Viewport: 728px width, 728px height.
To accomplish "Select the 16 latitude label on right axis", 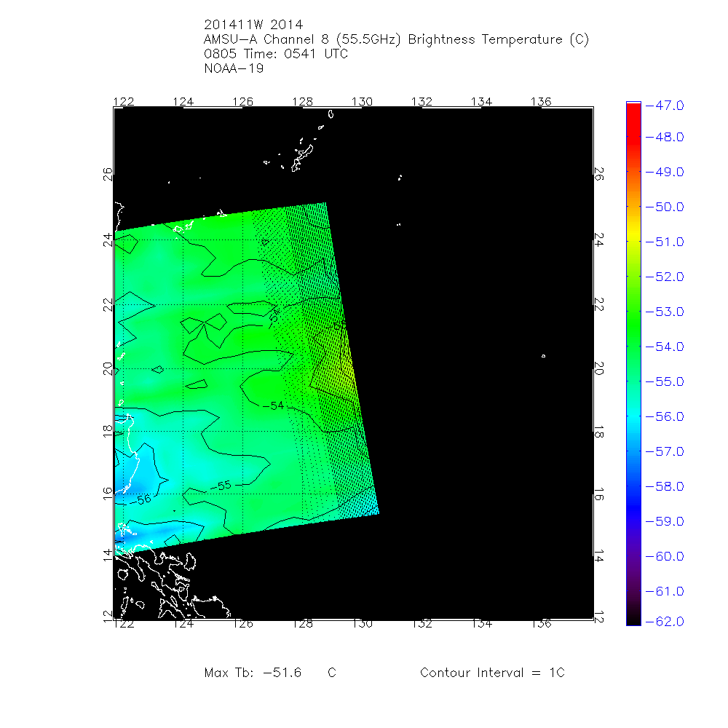I will pos(599,494).
